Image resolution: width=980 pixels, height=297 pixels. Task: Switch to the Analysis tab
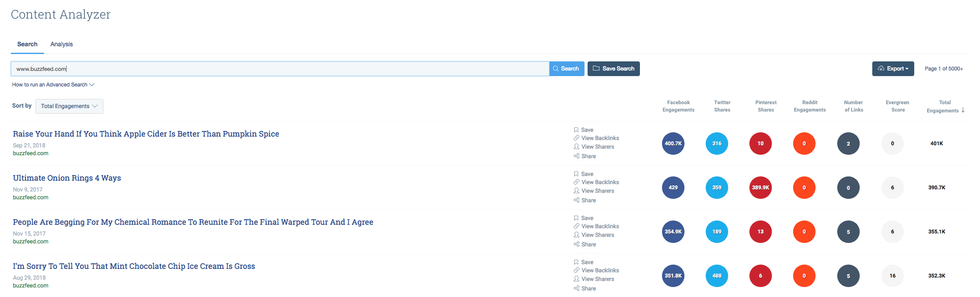pyautogui.click(x=61, y=44)
